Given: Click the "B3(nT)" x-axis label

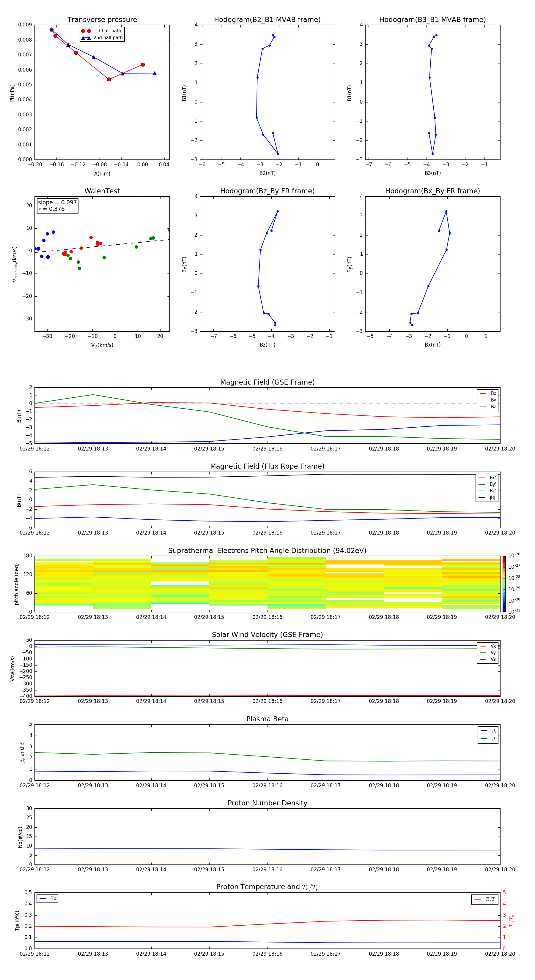Looking at the screenshot, I should pyautogui.click(x=432, y=173).
